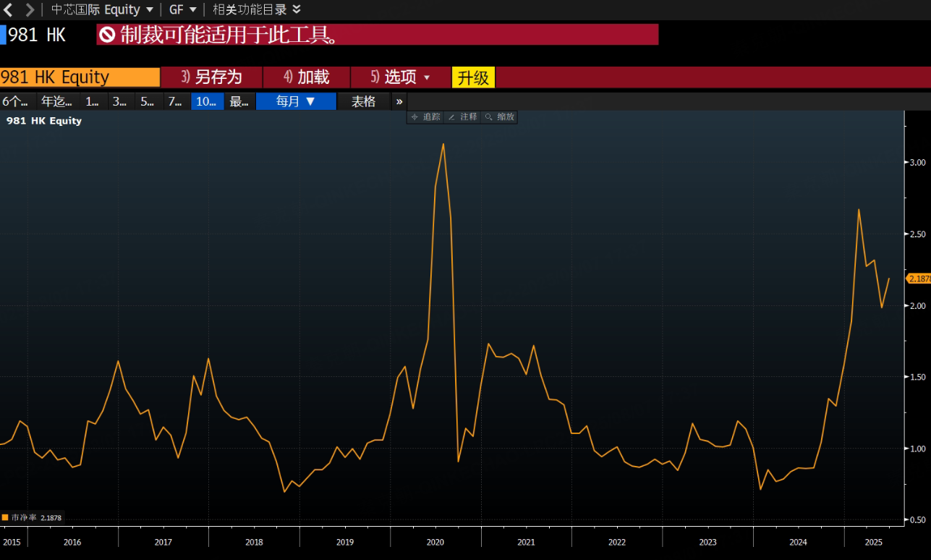
Task: Click the 2017 label on time axis
Action: click(163, 542)
